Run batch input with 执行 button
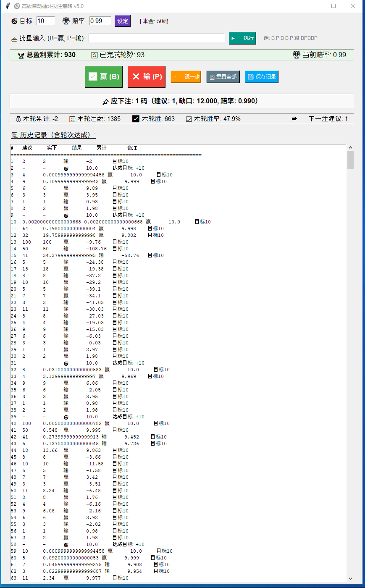 coord(242,38)
